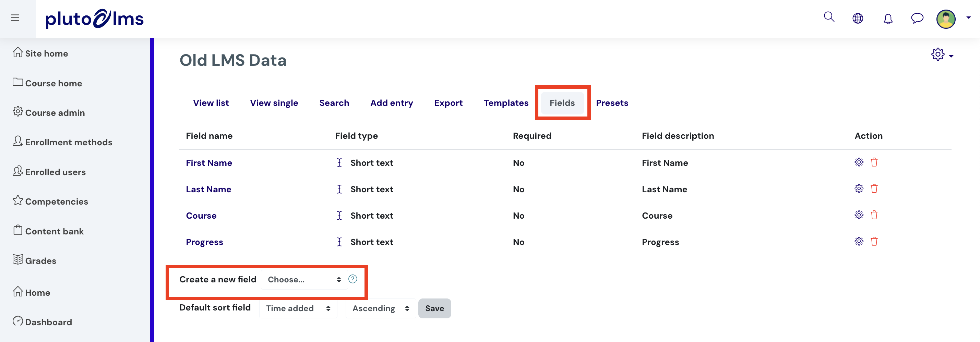The image size is (980, 342).
Task: Open the Ascending sort order dropdown
Action: point(380,308)
